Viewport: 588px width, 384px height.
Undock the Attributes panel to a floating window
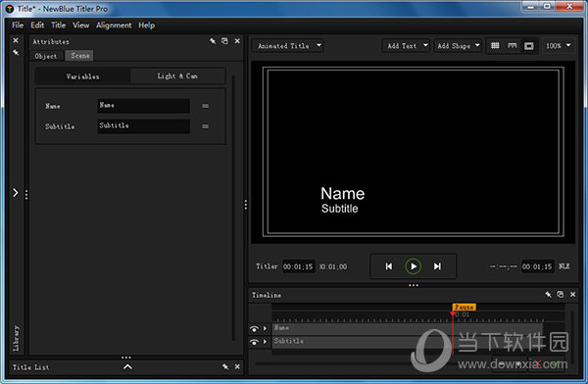coord(224,41)
